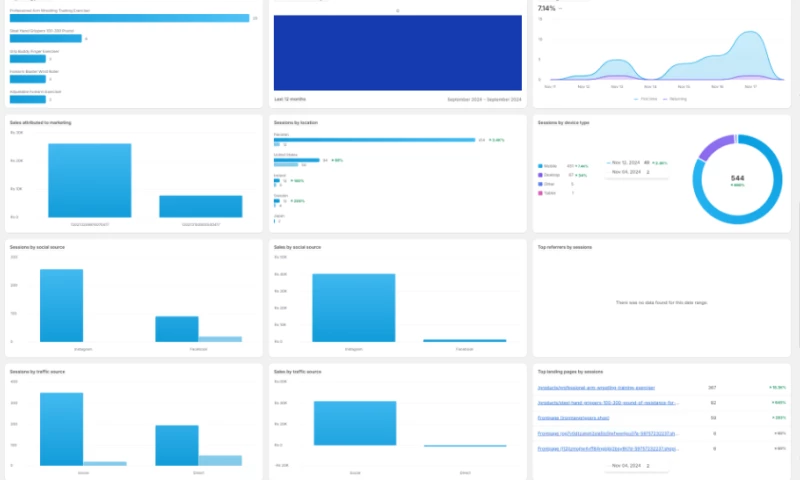Open the steel hand grippers landing page link
This screenshot has height=480, width=800.
point(608,402)
